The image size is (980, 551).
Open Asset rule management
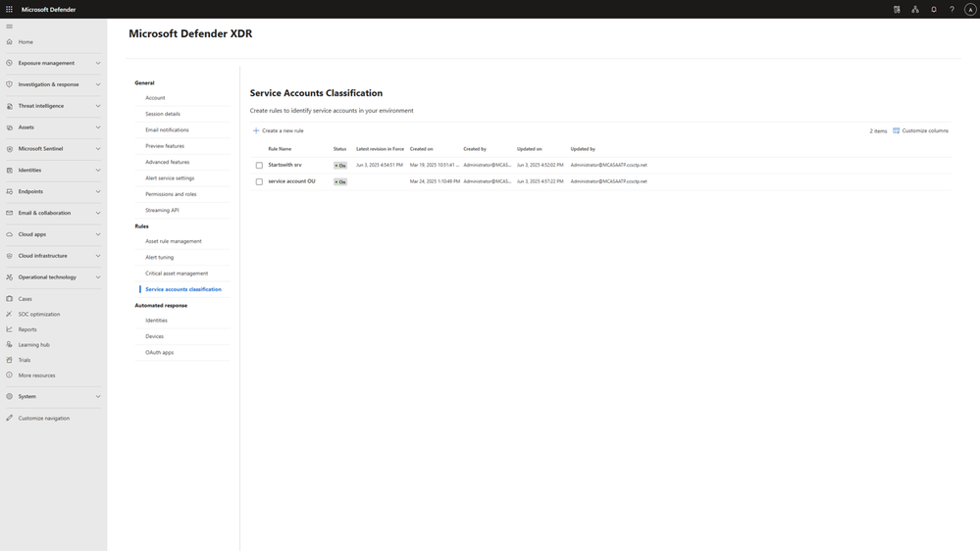pos(173,241)
